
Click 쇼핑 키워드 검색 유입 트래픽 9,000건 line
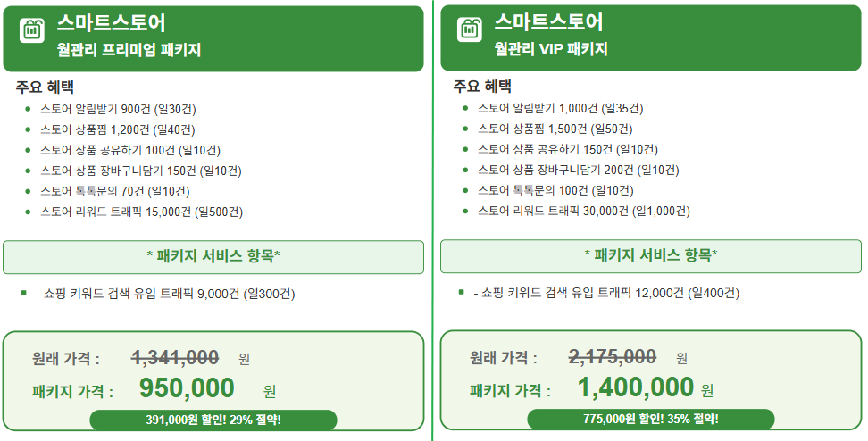[x=165, y=294]
